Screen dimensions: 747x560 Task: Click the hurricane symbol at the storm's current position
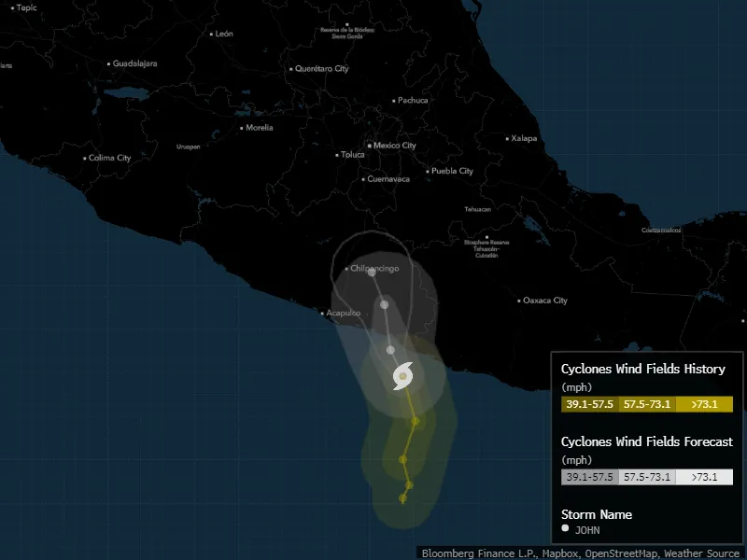403,376
